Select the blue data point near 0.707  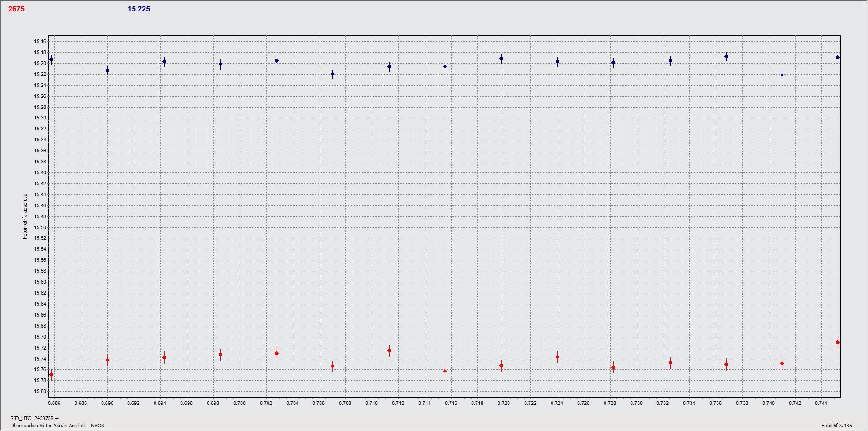point(332,74)
